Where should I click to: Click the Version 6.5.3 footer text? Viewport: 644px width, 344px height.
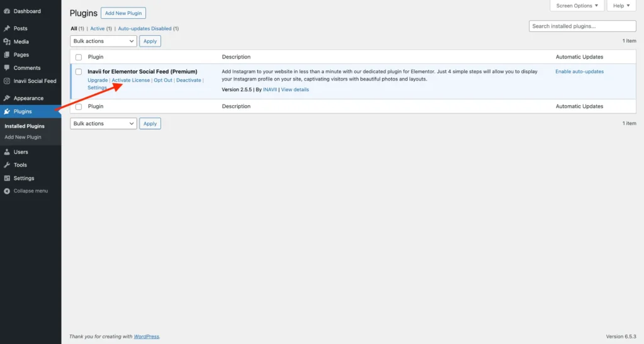click(621, 336)
